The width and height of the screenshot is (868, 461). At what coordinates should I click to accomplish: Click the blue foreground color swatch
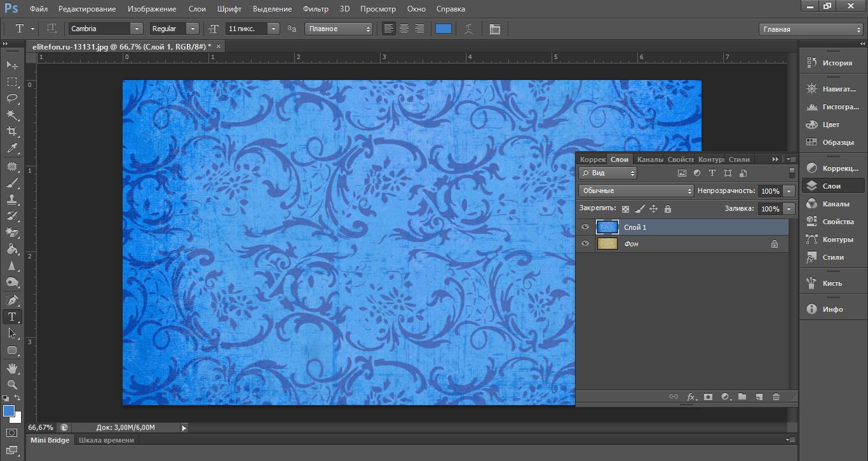click(x=9, y=411)
